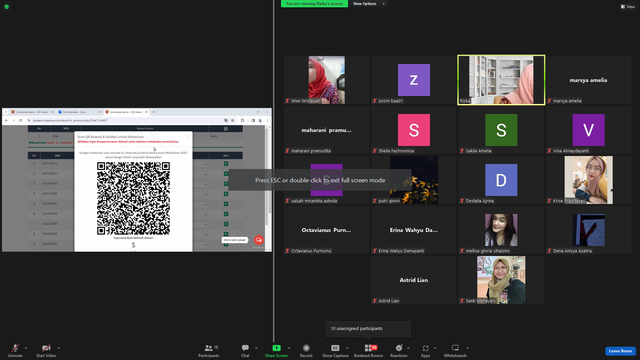Click the "You are viewing Rizka's screen" banner
Image resolution: width=640 pixels, height=360 pixels.
[314, 4]
